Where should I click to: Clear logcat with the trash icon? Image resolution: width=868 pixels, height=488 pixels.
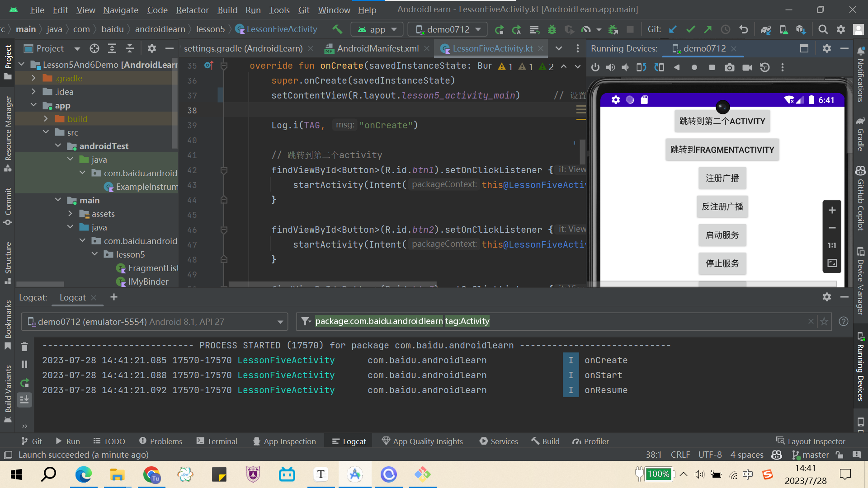click(24, 347)
